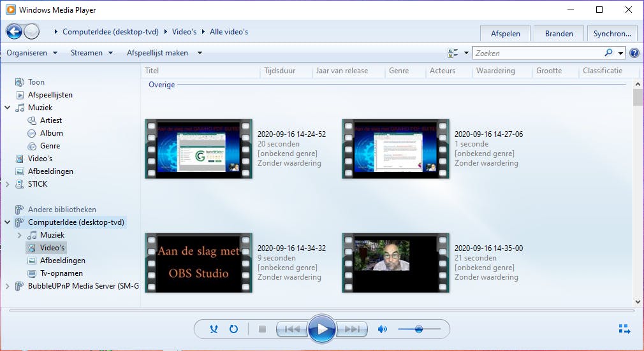This screenshot has width=644, height=351.
Task: Select the OBS Studio video thumbnail
Action: pyautogui.click(x=199, y=262)
